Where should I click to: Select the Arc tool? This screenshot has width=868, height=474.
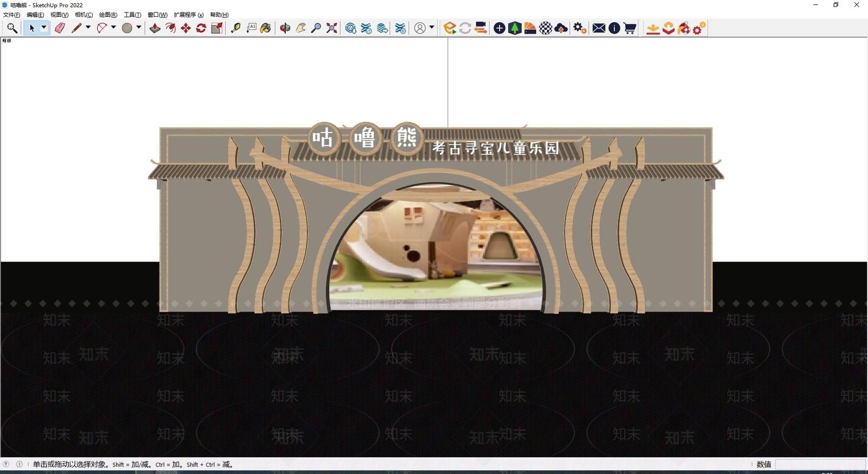[102, 28]
